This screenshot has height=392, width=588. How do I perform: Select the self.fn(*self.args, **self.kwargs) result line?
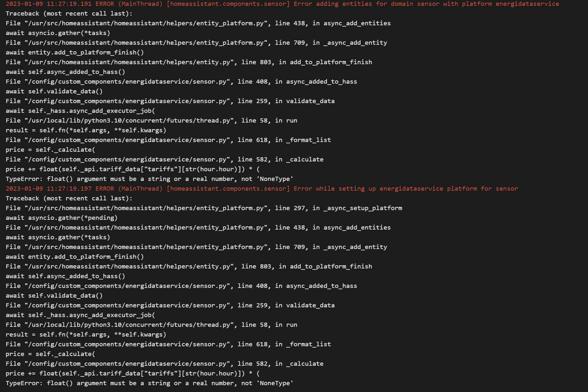pos(86,130)
